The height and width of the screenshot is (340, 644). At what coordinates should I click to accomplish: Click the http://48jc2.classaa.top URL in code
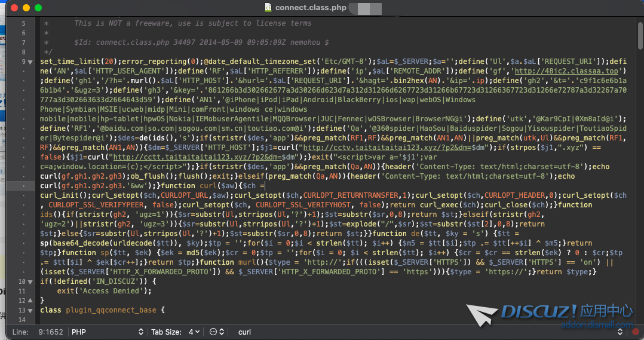[x=566, y=71]
